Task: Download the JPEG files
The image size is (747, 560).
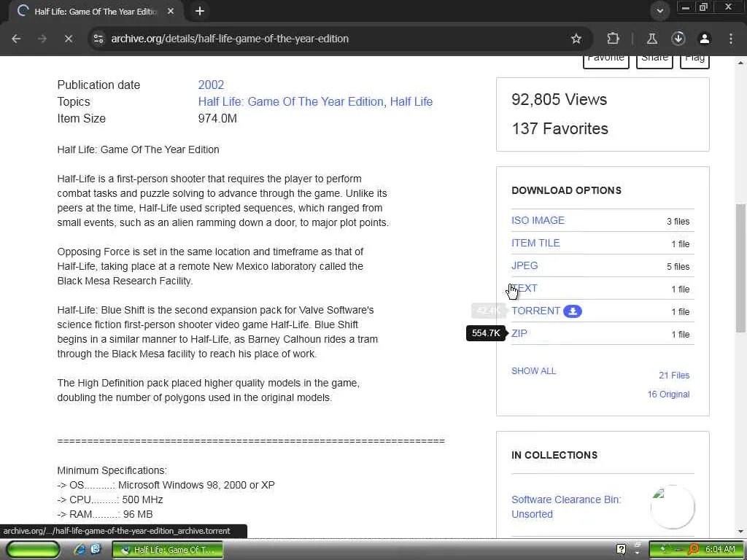Action: click(525, 265)
